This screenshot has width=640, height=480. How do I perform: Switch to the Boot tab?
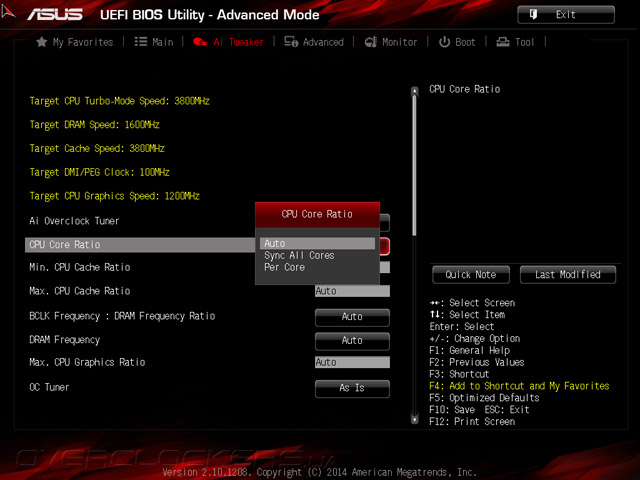click(457, 42)
